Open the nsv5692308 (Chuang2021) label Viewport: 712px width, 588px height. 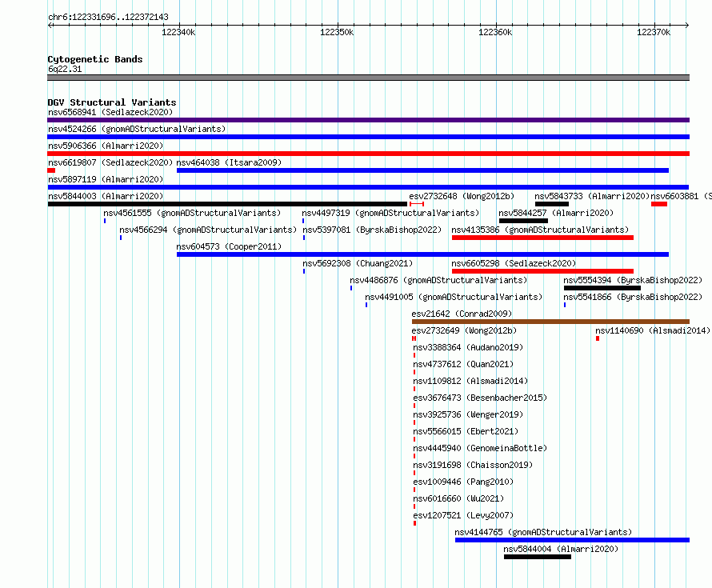(358, 263)
